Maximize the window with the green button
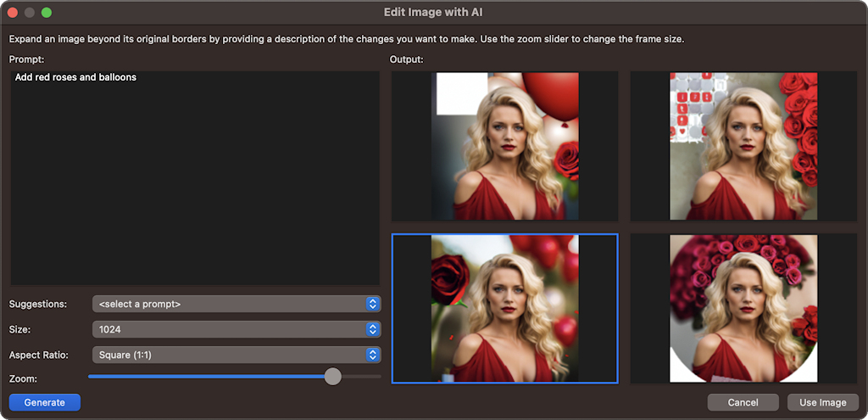868x420 pixels. coord(47,13)
